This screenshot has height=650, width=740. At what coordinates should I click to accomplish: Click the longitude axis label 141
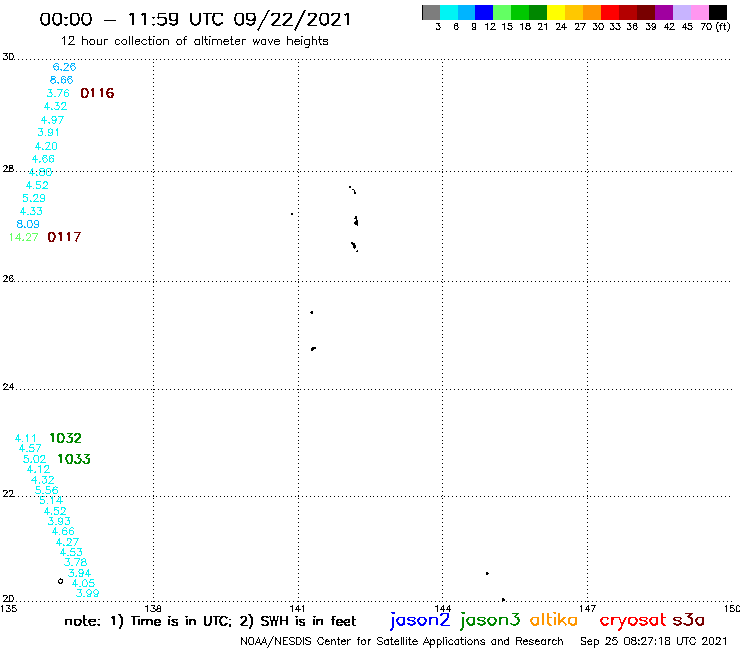297,608
